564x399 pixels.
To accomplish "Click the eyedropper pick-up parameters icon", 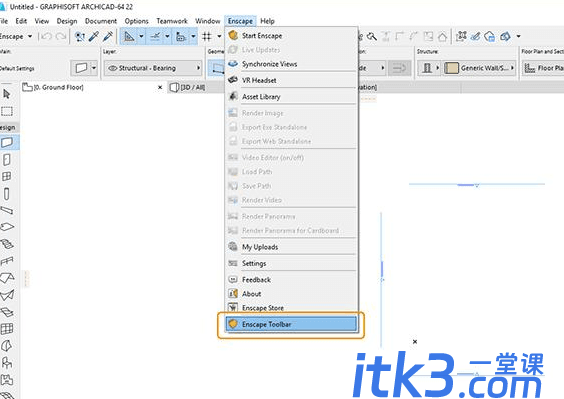I will pos(94,36).
